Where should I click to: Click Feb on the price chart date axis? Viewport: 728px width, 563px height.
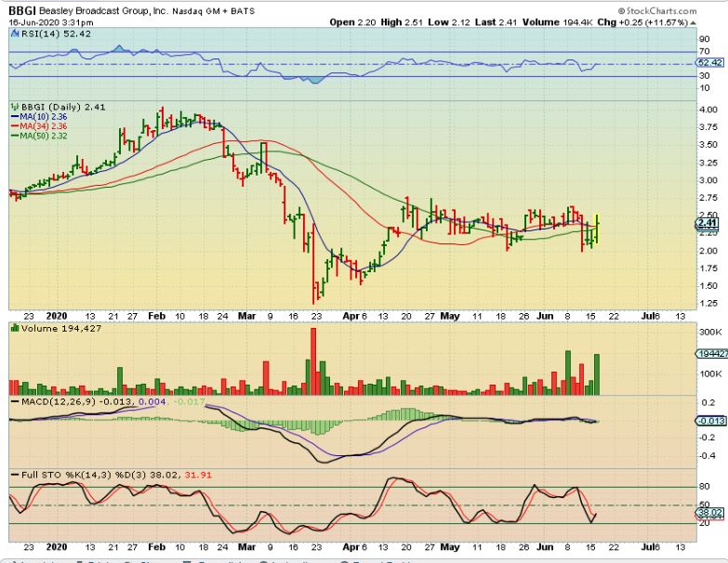tap(157, 316)
